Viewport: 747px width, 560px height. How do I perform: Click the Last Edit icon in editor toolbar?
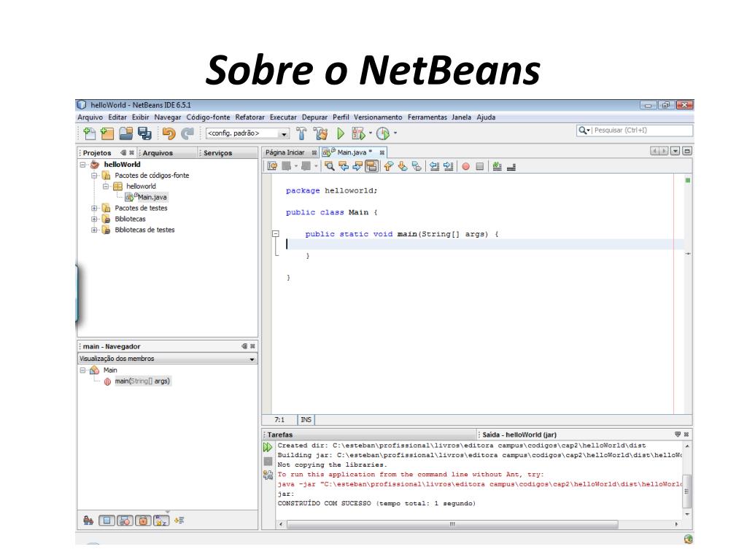[x=272, y=166]
